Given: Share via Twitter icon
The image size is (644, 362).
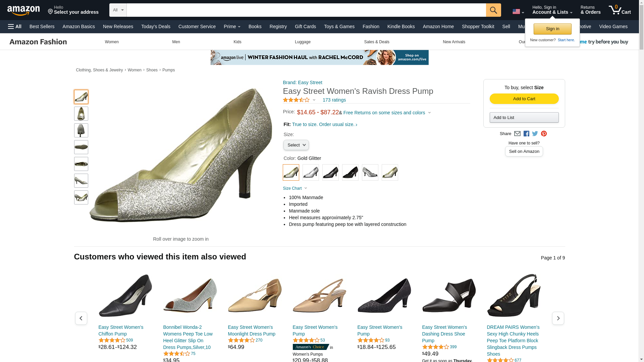Looking at the screenshot, I should pyautogui.click(x=535, y=134).
